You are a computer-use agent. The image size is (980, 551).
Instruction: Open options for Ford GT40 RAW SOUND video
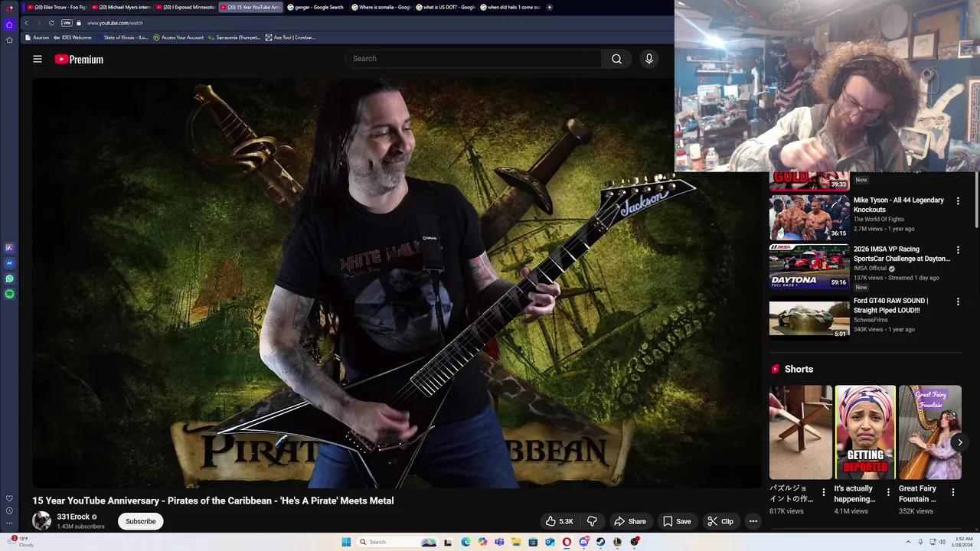[x=958, y=302]
